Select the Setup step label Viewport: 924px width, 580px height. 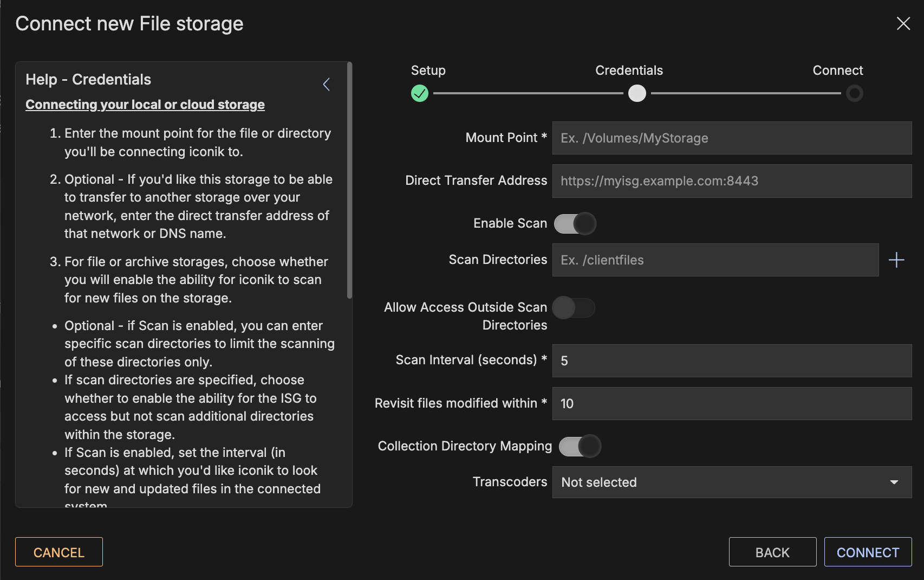point(428,70)
